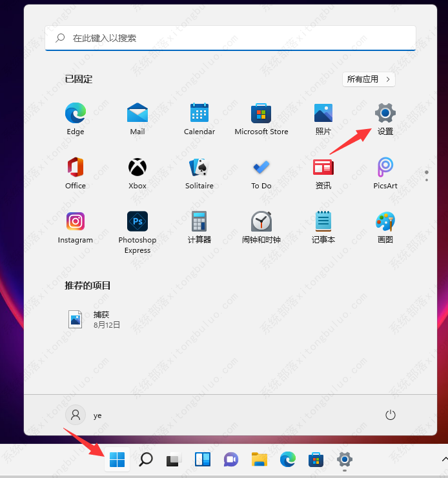Go to next page of pinned apps

(427, 180)
